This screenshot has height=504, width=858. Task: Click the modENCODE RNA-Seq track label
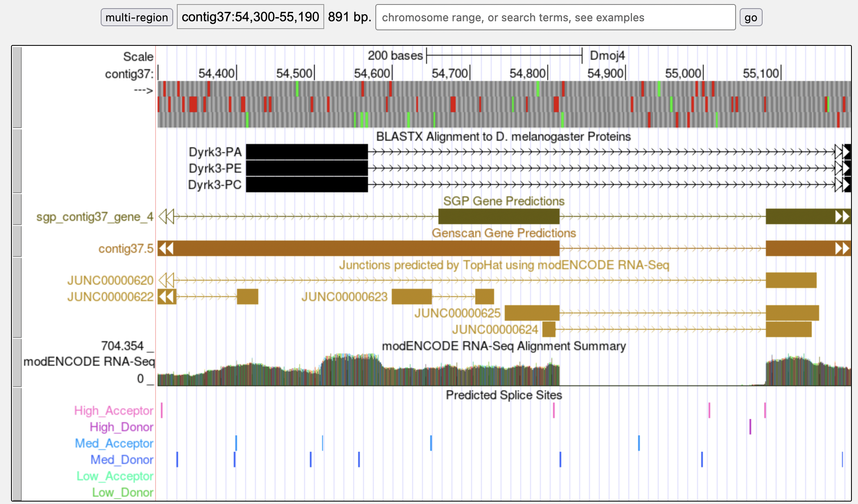89,362
